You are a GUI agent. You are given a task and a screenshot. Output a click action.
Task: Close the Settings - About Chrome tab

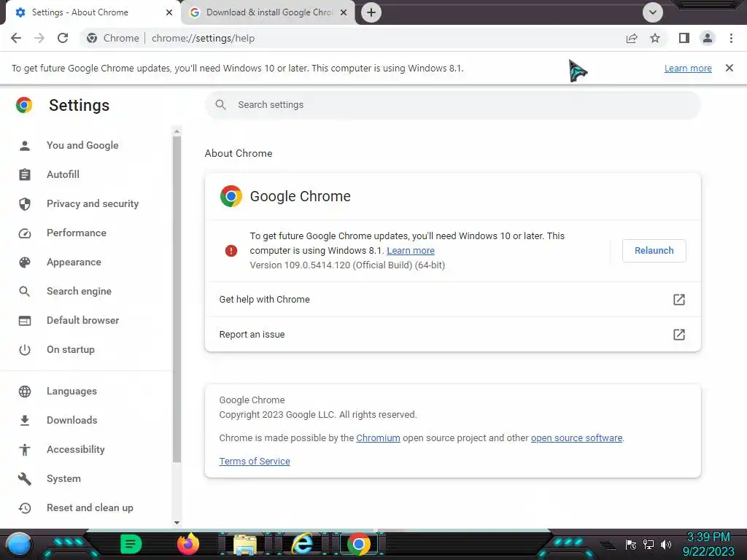[169, 12]
